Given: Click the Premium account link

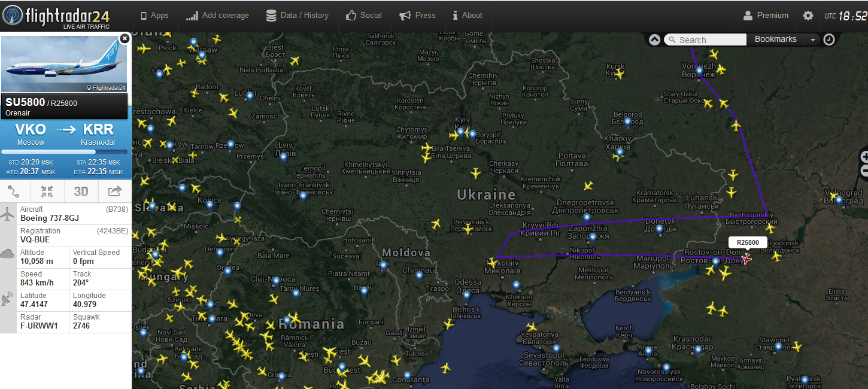Looking at the screenshot, I should click(x=766, y=16).
